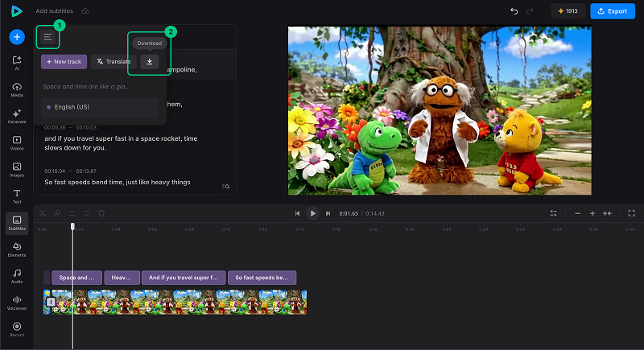
Task: Click the 00:05.36 subtitle timestamp
Action: (55, 128)
